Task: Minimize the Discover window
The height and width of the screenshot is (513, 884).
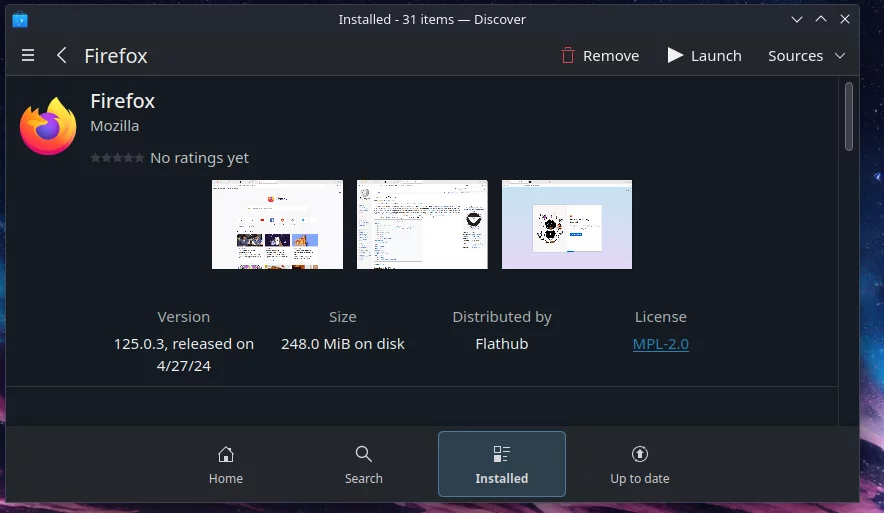Action: [x=797, y=19]
